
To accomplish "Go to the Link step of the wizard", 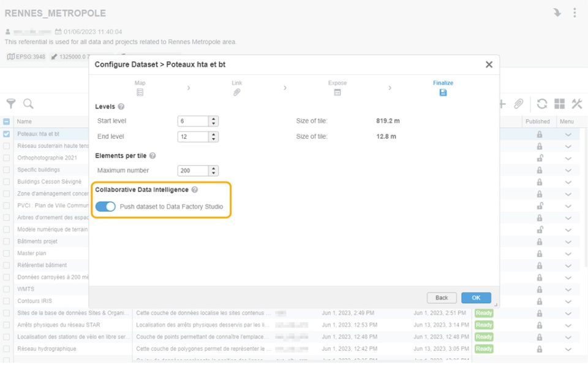I will (x=236, y=88).
